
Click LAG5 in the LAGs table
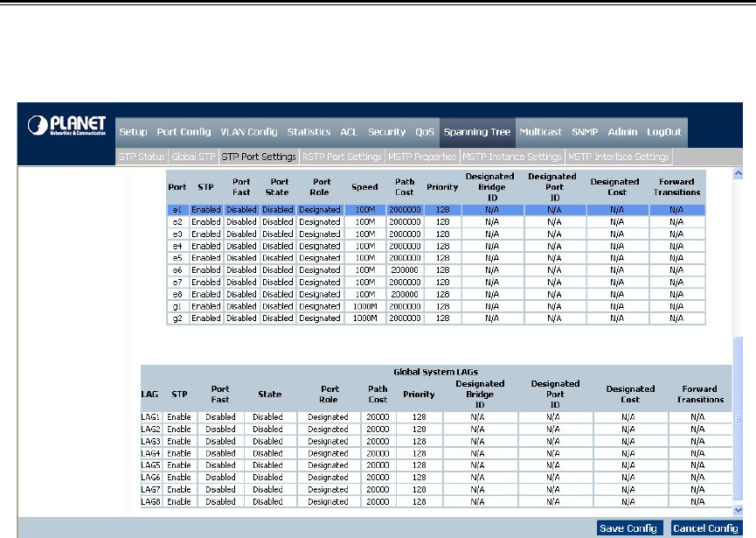click(x=150, y=465)
